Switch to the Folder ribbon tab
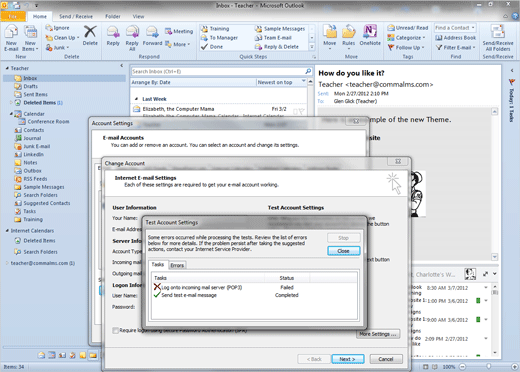The height and width of the screenshot is (372, 520). coord(113,16)
